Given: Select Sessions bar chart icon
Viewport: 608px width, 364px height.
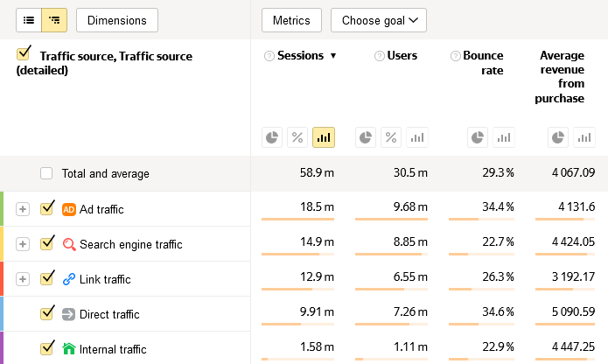Looking at the screenshot, I should click(x=324, y=137).
